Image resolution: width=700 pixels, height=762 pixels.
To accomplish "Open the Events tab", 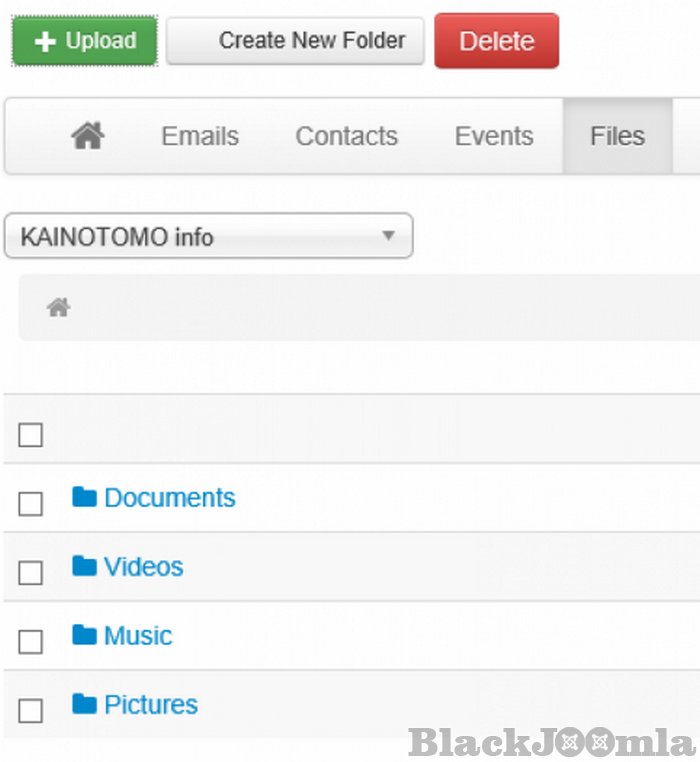I will (x=494, y=136).
